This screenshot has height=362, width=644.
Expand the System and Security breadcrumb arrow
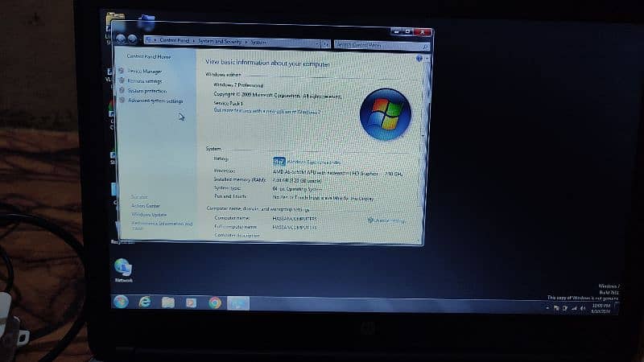tap(246, 43)
